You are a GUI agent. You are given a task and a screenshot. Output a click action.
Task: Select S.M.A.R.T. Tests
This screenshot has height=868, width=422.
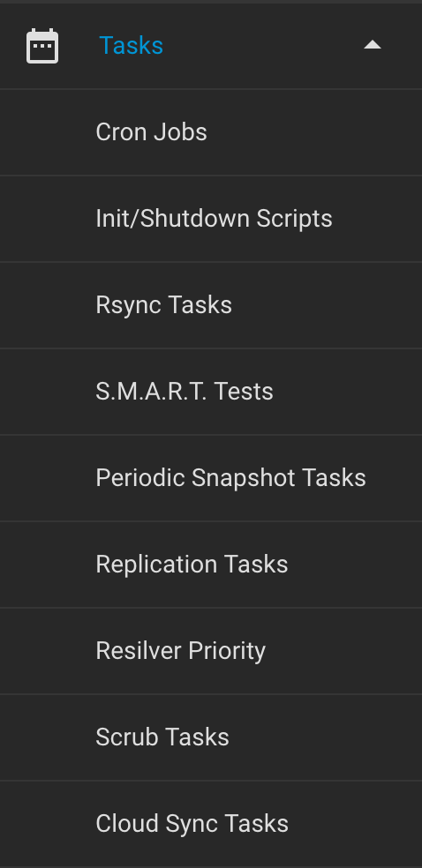(211, 392)
